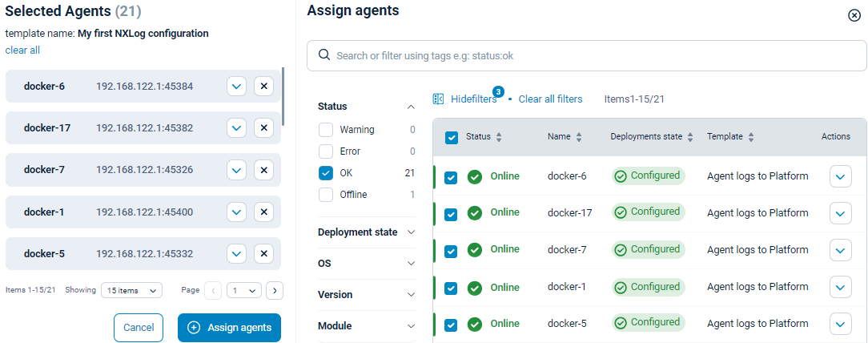
Task: Deselect the docker-5 row checkbox
Action: pyautogui.click(x=451, y=325)
